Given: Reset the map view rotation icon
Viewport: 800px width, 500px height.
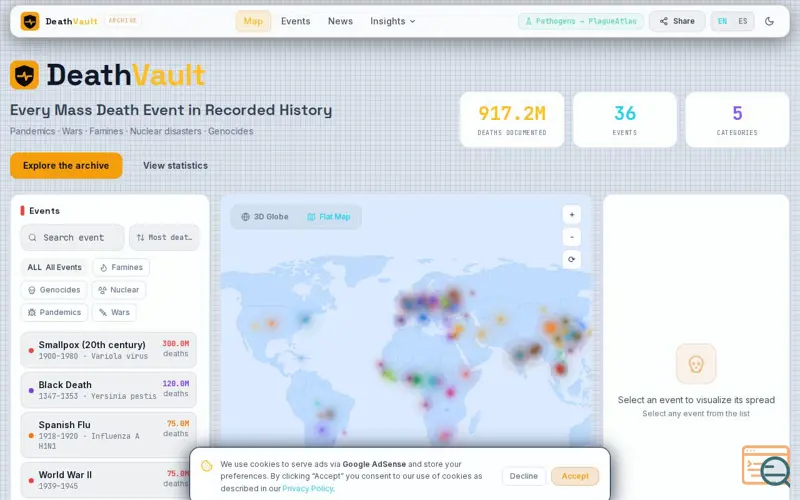Looking at the screenshot, I should pos(571,260).
